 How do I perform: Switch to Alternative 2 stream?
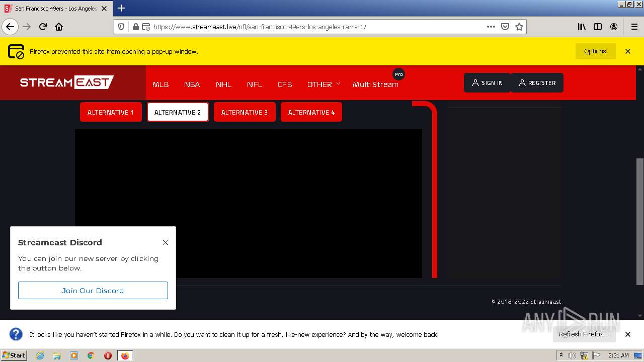(178, 112)
